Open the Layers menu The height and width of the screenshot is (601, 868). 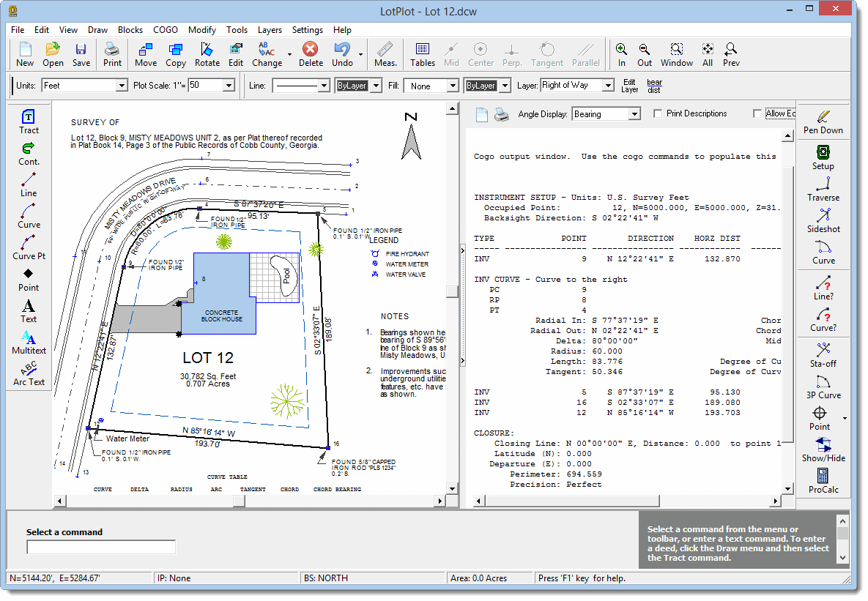270,30
